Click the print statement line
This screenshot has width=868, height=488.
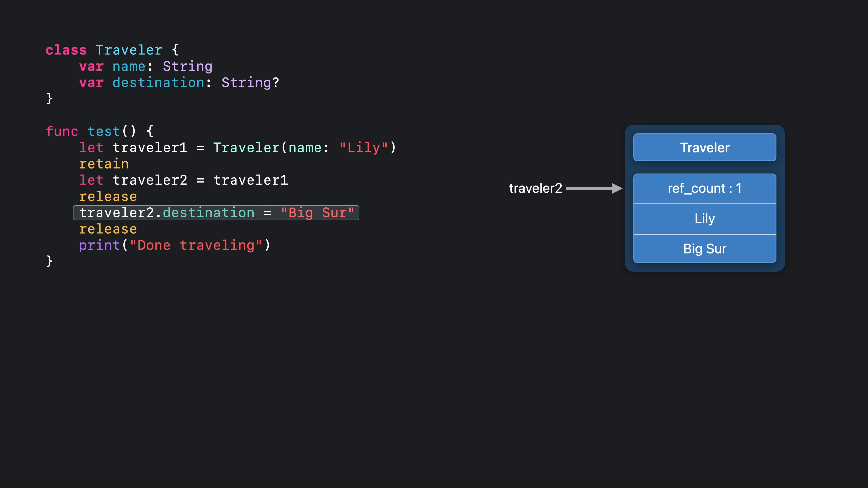[x=175, y=245]
